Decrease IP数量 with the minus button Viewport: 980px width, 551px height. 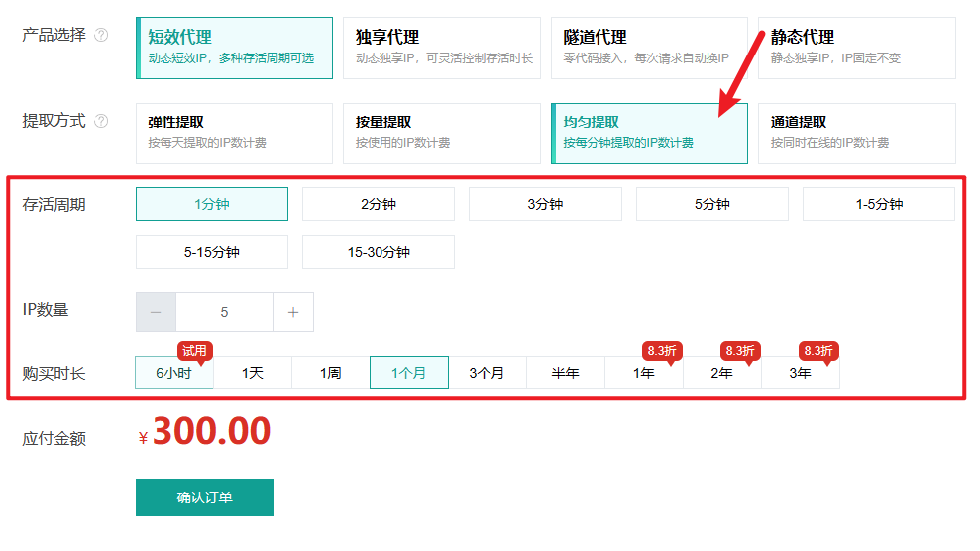(x=156, y=312)
